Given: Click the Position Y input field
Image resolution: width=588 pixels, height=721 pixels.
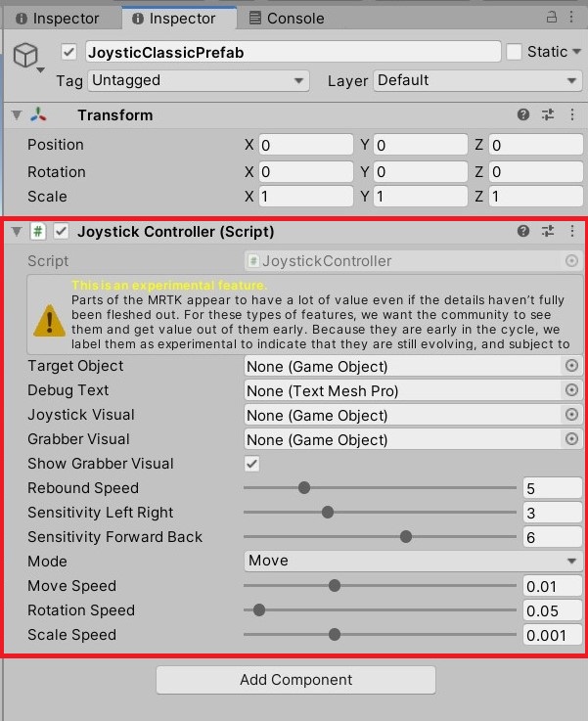Looking at the screenshot, I should pyautogui.click(x=421, y=145).
